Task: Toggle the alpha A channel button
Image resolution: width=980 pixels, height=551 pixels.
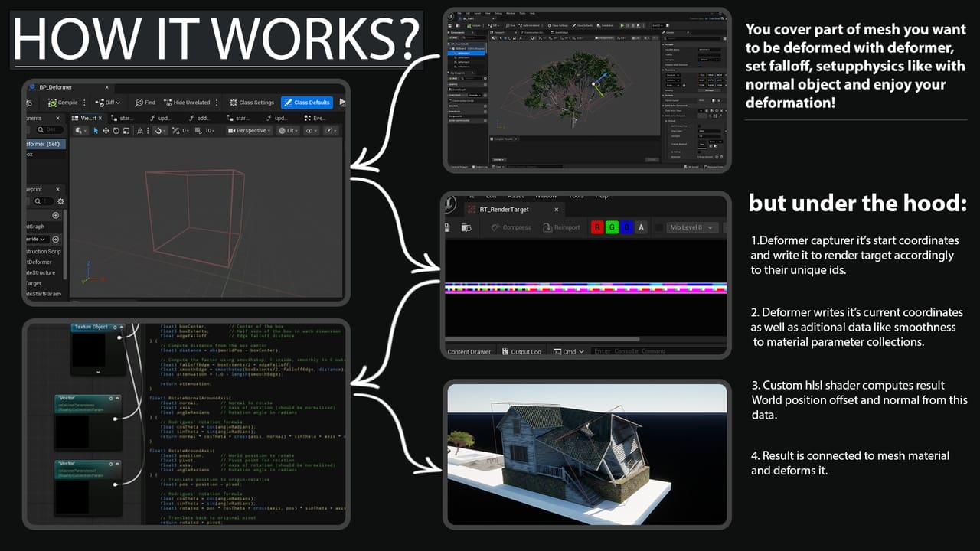Action: click(641, 227)
